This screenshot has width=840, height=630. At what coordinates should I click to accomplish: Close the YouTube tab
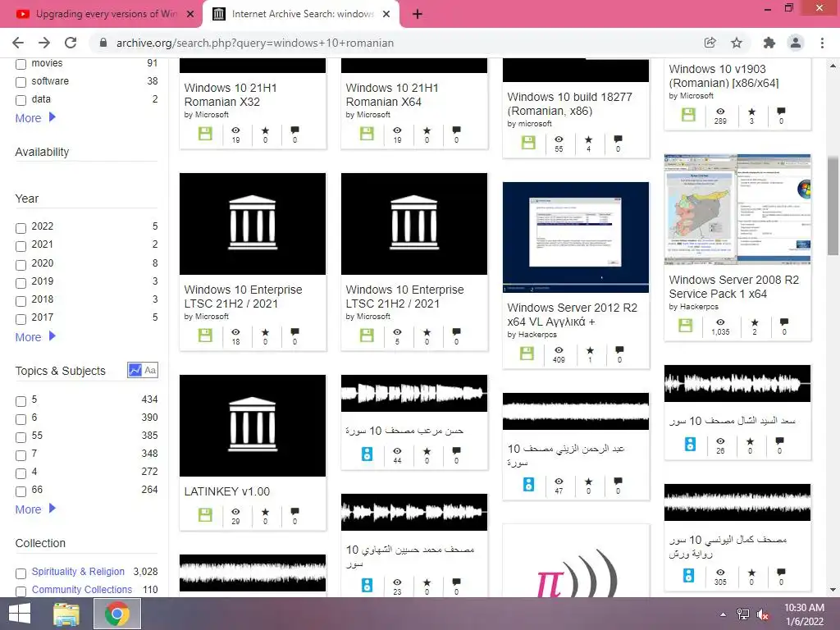[190, 15]
